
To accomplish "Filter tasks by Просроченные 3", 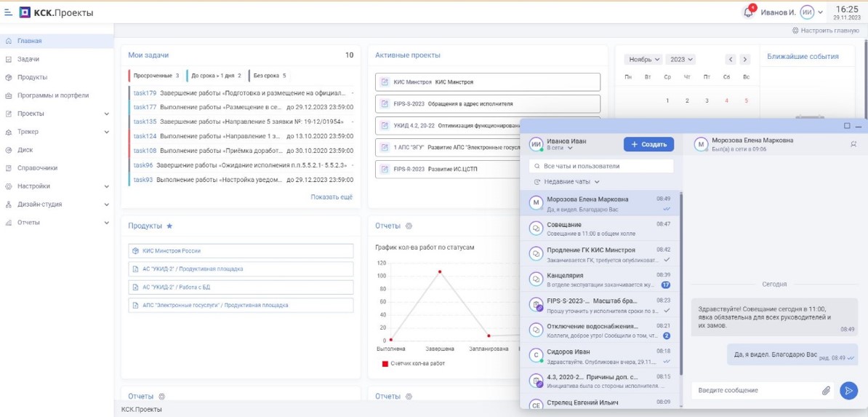I will coord(156,76).
